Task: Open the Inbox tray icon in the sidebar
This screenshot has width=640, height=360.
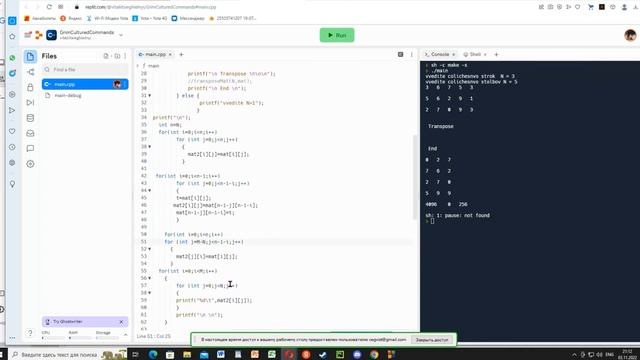Action: pyautogui.click(x=30, y=133)
